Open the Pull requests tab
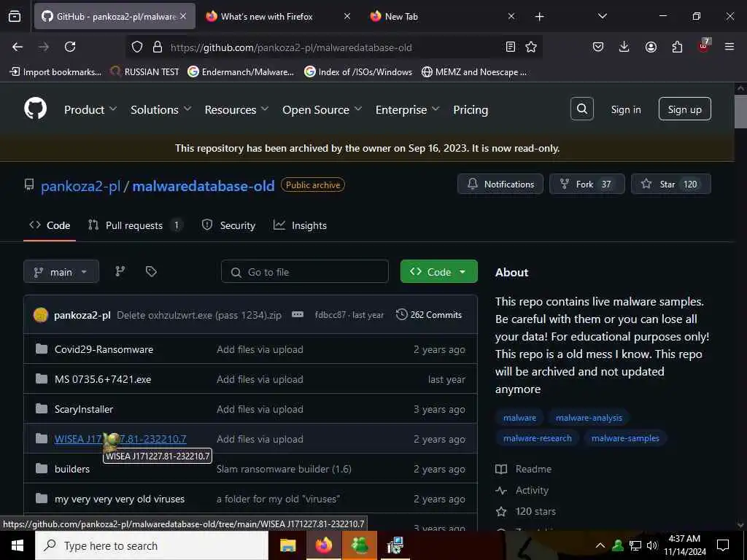The height and width of the screenshot is (560, 747). tap(136, 225)
